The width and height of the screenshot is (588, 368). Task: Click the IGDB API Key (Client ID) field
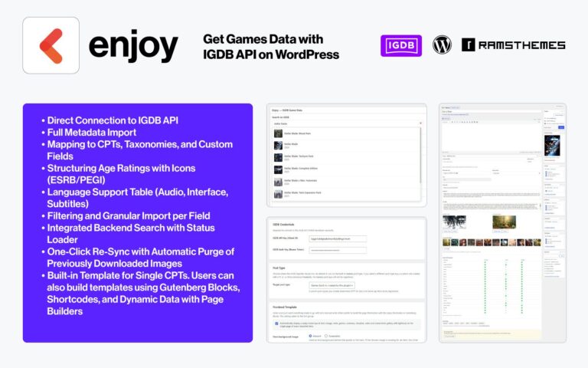[x=338, y=238]
